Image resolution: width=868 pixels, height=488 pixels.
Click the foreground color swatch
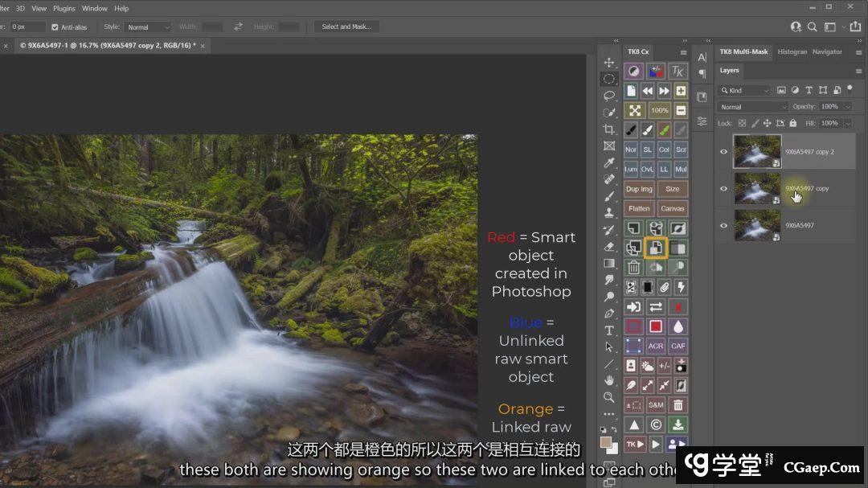(606, 442)
